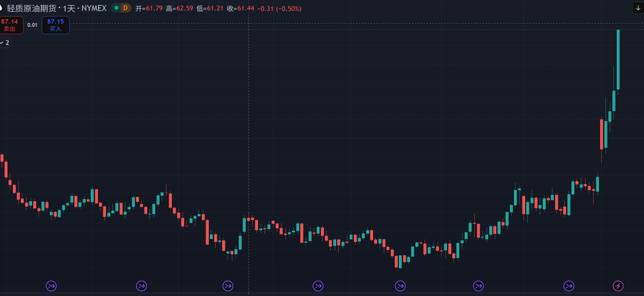644x296 pixels.
Task: Click the 87.14 卖出 sell button
Action: tap(10, 25)
